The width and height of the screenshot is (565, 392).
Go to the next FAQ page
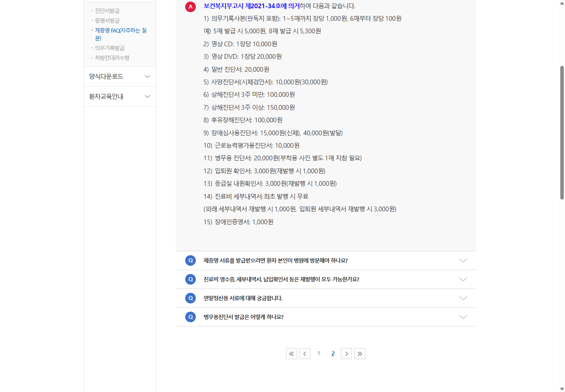[x=346, y=354]
